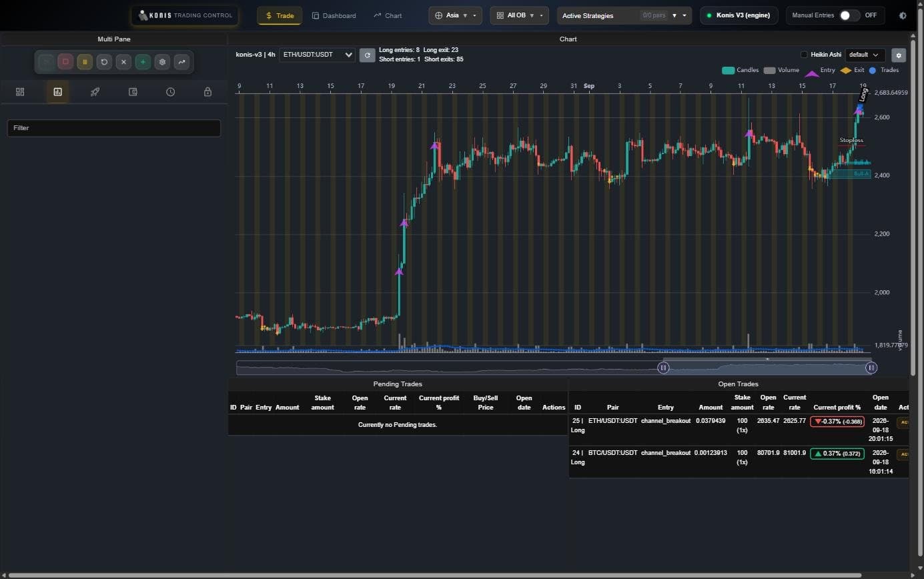Toggle the dark/light theme icon in header

(903, 15)
